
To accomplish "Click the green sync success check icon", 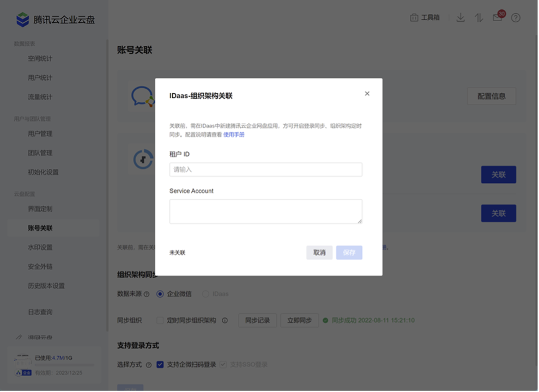I will click(326, 321).
